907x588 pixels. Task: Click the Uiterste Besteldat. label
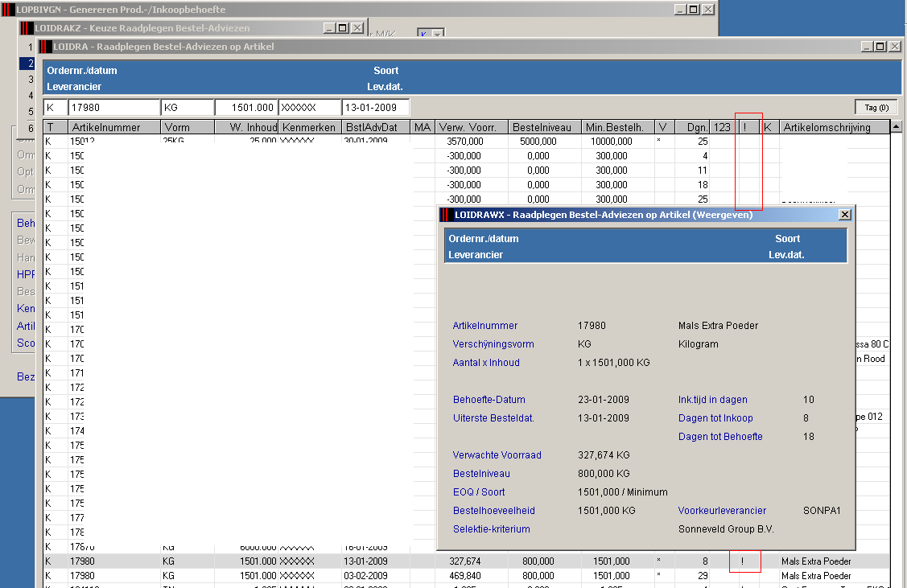[x=493, y=418]
